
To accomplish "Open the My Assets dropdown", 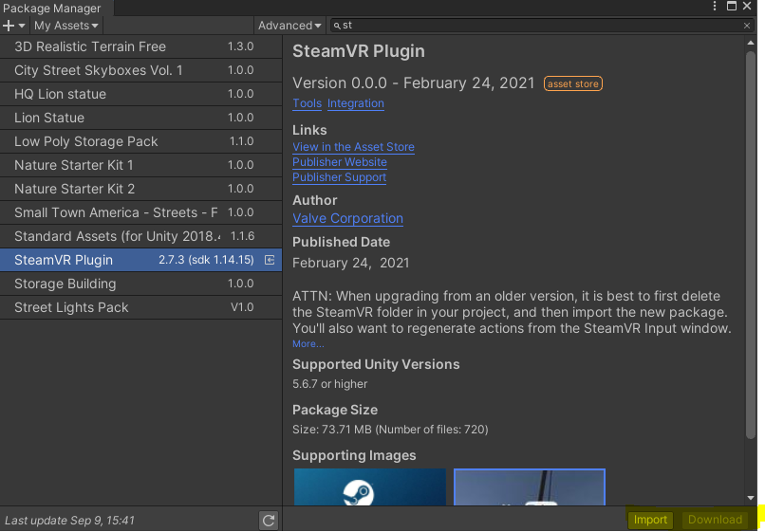I will pos(65,26).
